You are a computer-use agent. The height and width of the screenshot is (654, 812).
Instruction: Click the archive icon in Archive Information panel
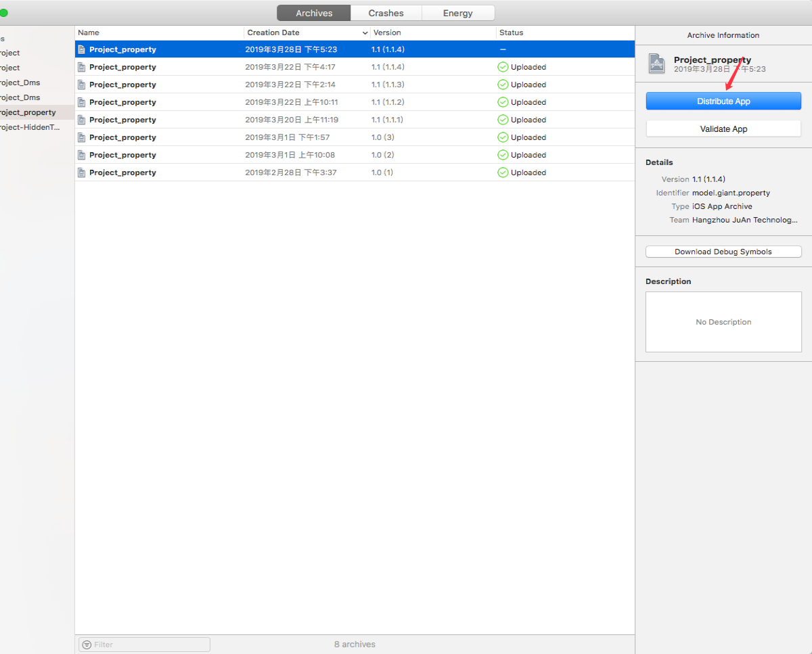[657, 64]
